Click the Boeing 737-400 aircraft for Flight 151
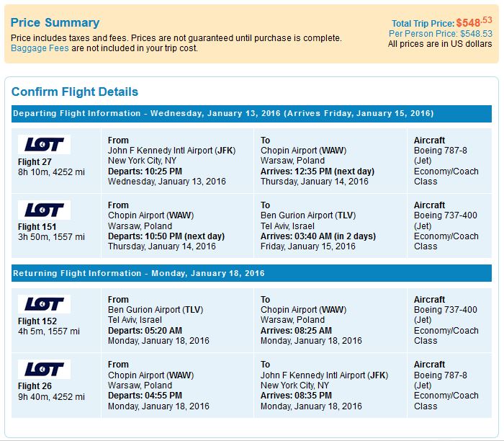The height and width of the screenshot is (441, 504). [445, 215]
